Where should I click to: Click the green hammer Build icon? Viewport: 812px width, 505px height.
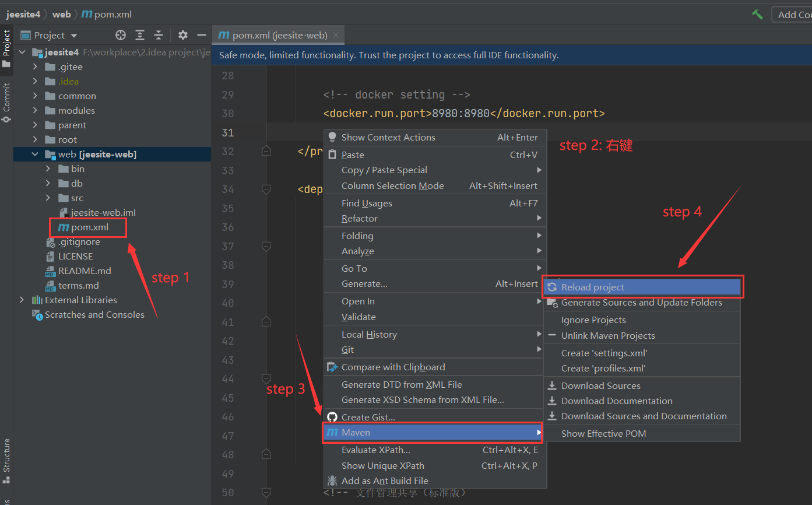[x=757, y=15]
